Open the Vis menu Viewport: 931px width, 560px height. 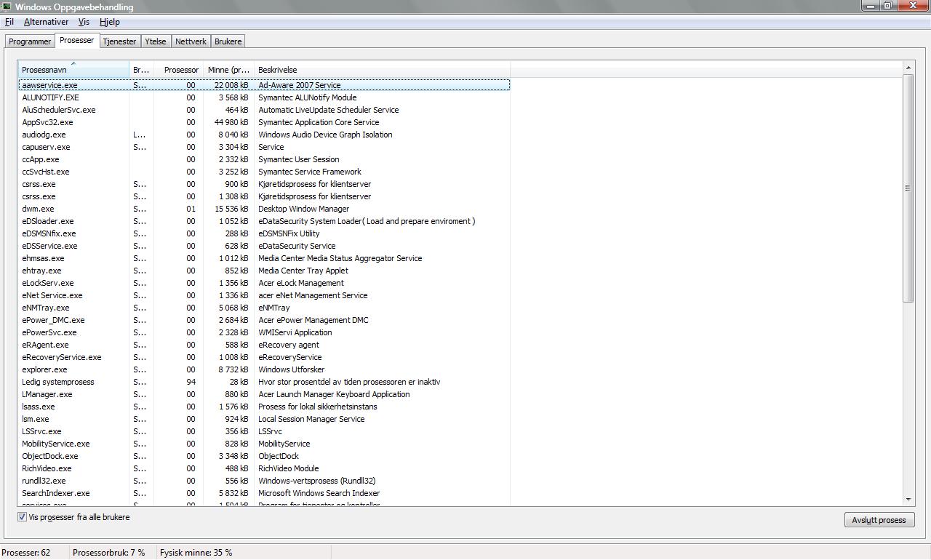coord(84,22)
